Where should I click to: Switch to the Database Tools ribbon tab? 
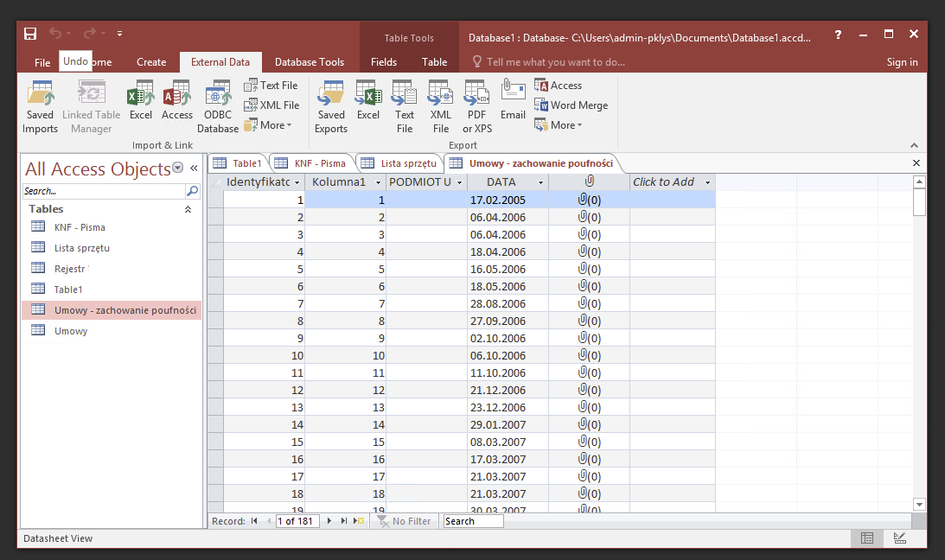309,61
